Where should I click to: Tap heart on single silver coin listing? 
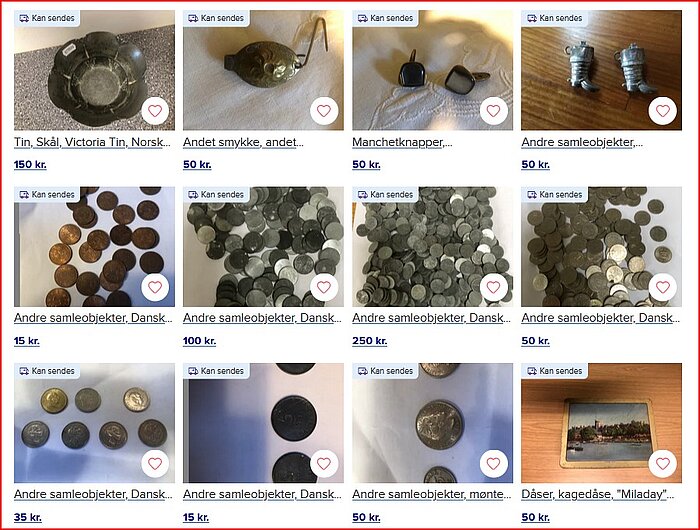(493, 463)
